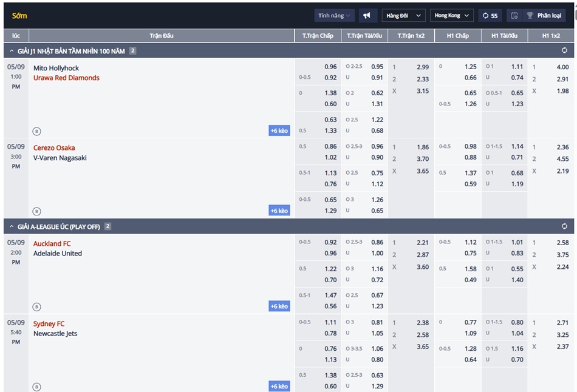Screen dimensions: 577x392
Task: Click the T.Trận Tài/Xỉu column header
Action: [x=364, y=36]
